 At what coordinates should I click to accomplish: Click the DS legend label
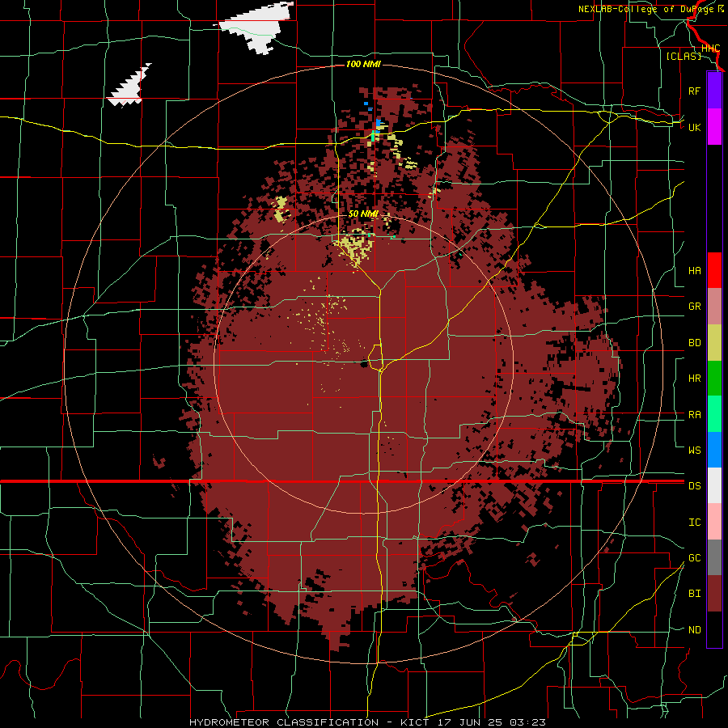tap(694, 485)
